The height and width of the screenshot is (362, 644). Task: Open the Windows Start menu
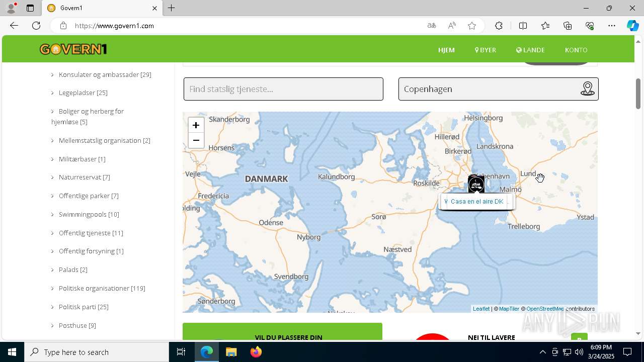[12, 352]
